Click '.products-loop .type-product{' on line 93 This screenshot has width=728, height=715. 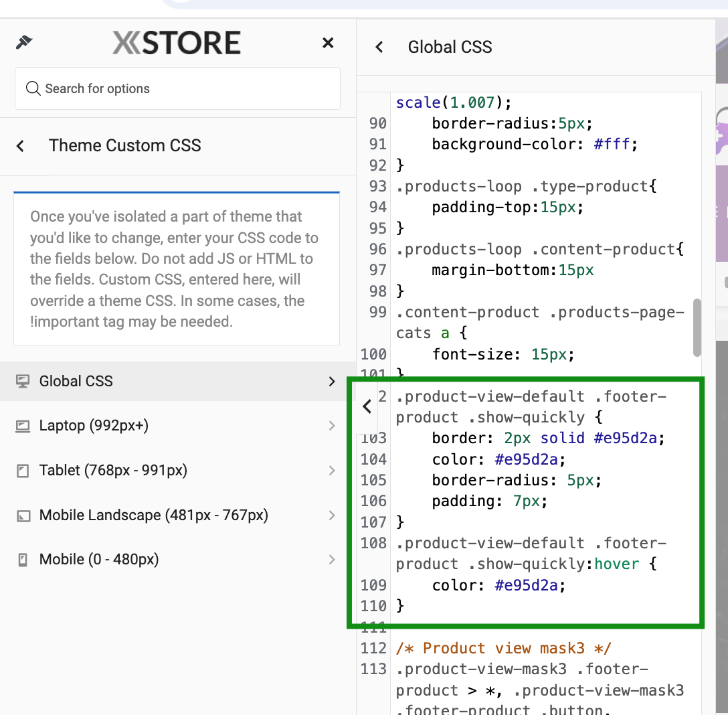pyautogui.click(x=527, y=186)
